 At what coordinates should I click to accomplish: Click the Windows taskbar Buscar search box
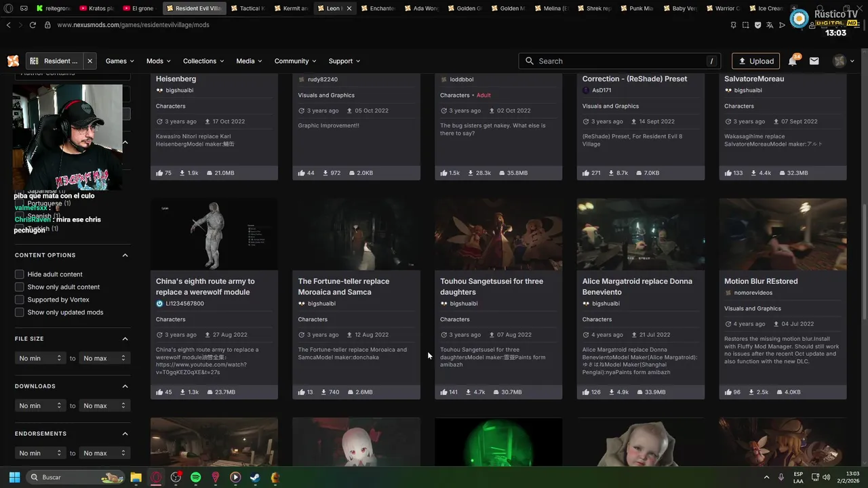pyautogui.click(x=76, y=477)
